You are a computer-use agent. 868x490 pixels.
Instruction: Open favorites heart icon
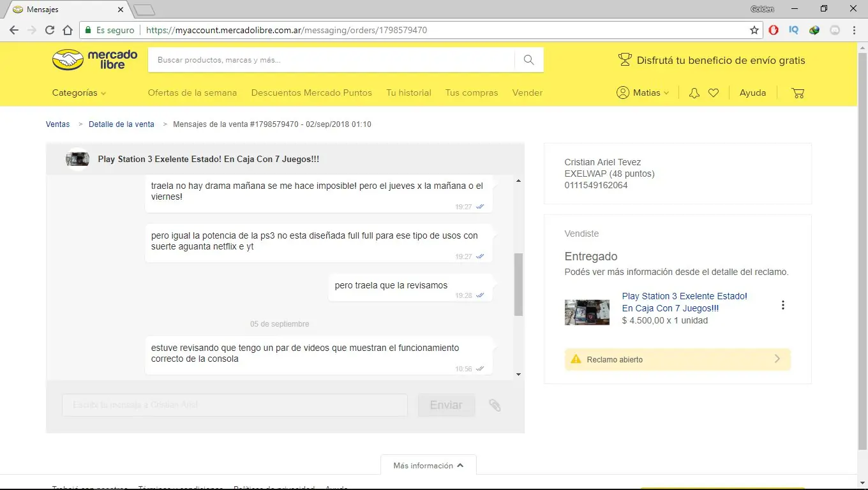[x=714, y=93]
